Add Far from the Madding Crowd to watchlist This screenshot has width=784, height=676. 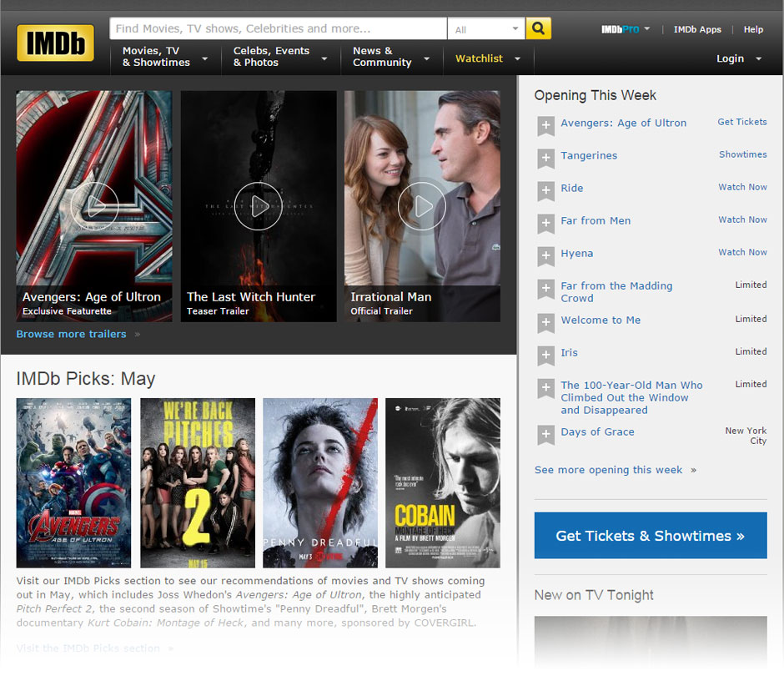pyautogui.click(x=545, y=289)
